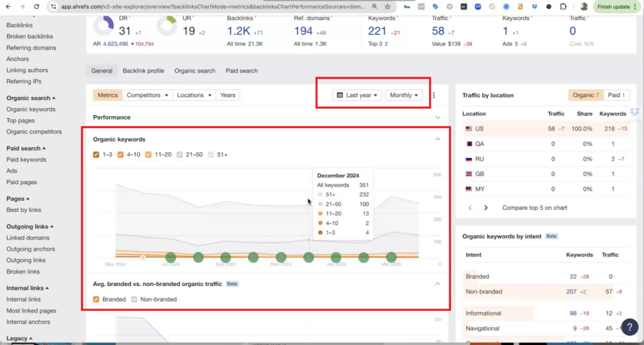Select the Years chart mode
The height and width of the screenshot is (345, 644).
[x=228, y=95]
